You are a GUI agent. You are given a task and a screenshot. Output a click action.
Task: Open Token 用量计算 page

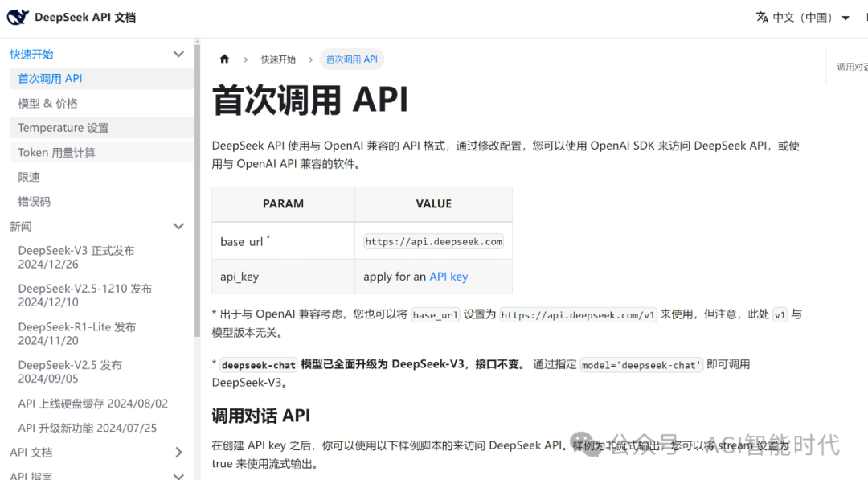tap(101, 153)
